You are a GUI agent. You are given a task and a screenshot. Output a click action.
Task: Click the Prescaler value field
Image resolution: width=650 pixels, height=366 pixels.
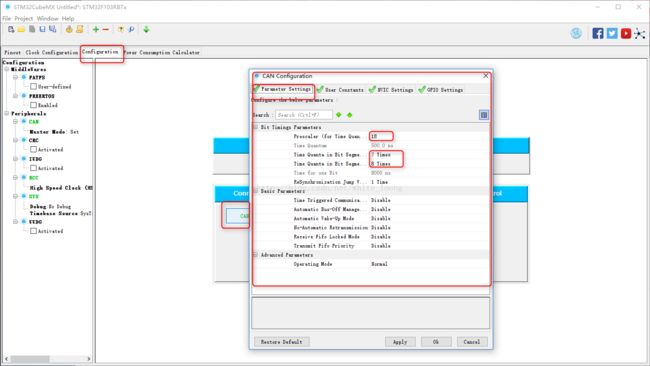click(381, 136)
